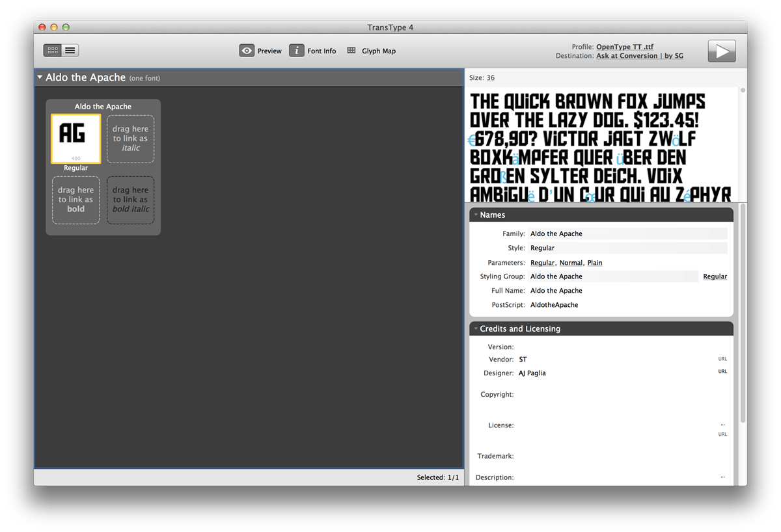Click the Normal parameter link
Screen dimensions: 781x532
coord(571,263)
